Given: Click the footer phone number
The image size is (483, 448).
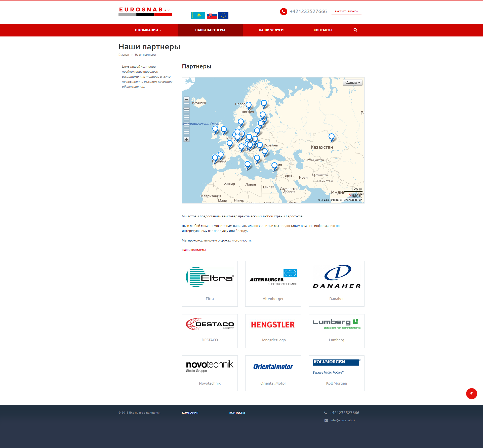Looking at the screenshot, I should pos(344,413).
